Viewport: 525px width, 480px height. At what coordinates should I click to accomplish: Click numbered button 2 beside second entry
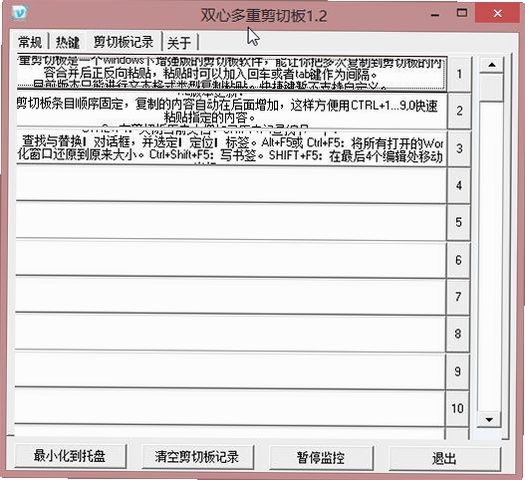(x=460, y=111)
